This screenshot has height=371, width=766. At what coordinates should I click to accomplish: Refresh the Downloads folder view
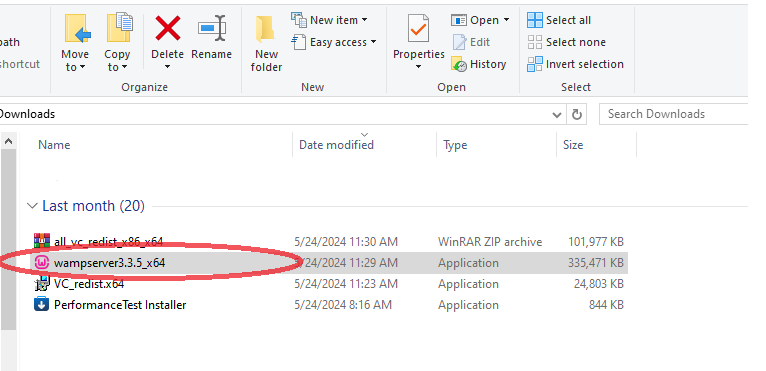click(x=576, y=114)
